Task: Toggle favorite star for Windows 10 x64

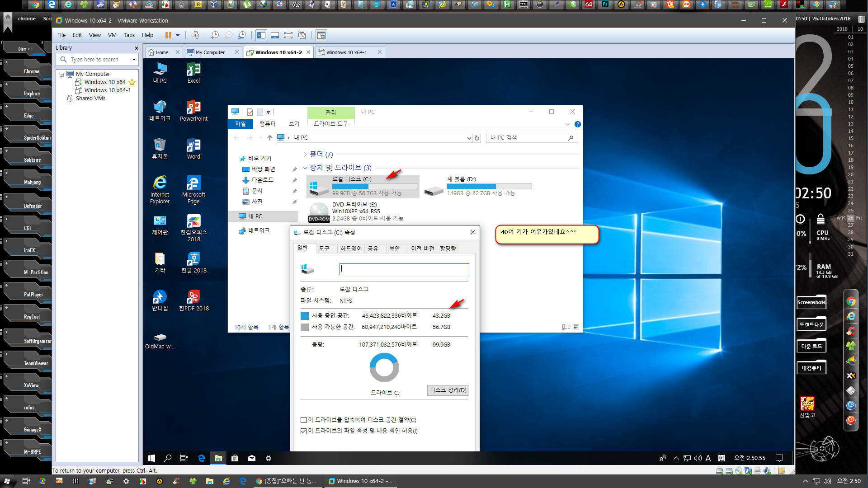Action: pyautogui.click(x=132, y=82)
